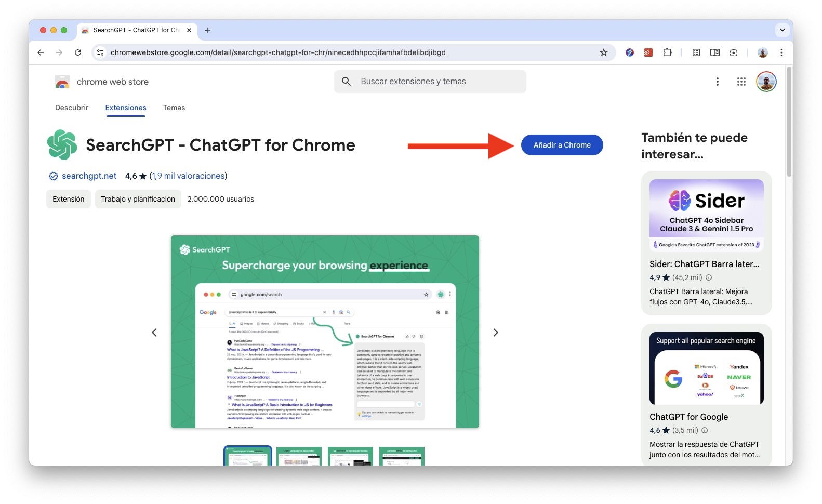Click the 'También te puede interesar...' heading
The width and height of the screenshot is (822, 504).
[x=695, y=146]
